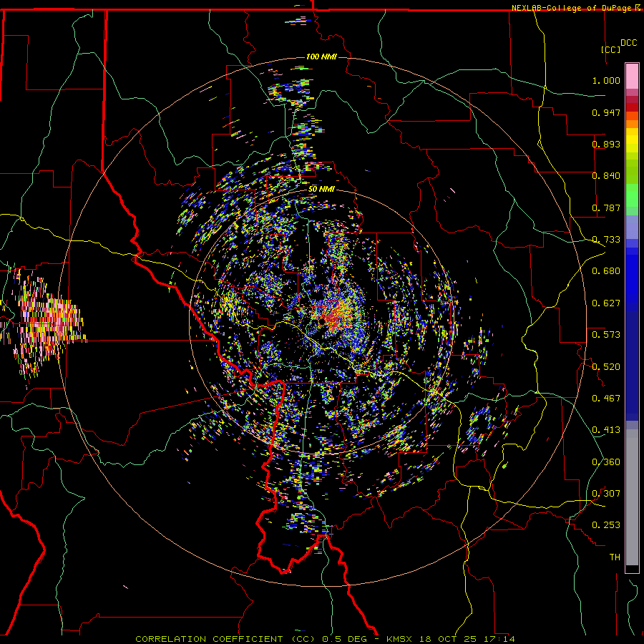
Task: Click the 0.413 legend value
Action: 606,430
